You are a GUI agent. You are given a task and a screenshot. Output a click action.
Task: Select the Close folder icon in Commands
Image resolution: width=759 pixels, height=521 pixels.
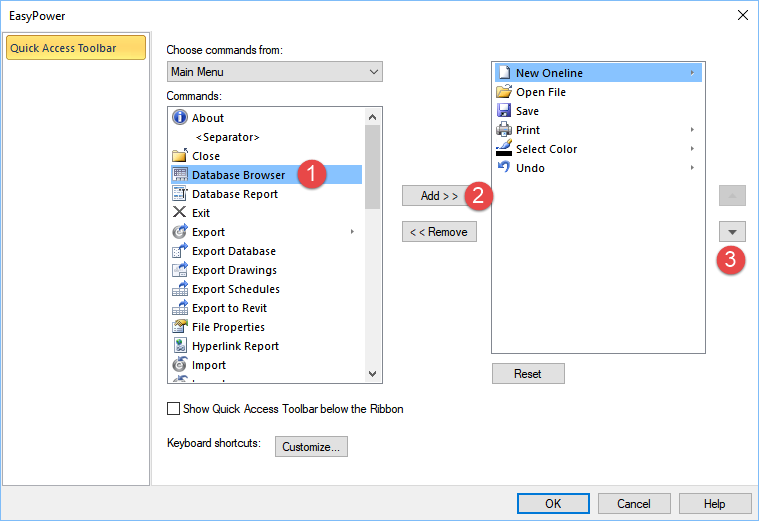point(180,156)
